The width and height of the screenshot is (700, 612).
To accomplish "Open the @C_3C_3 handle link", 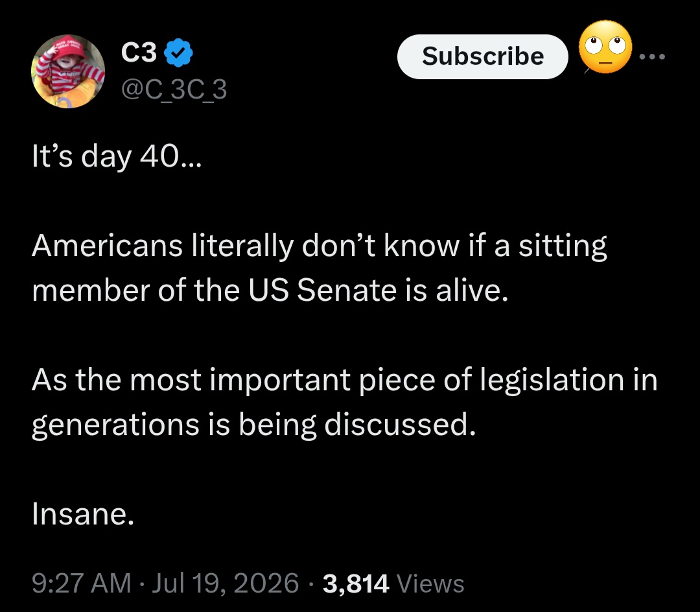I will [x=174, y=89].
